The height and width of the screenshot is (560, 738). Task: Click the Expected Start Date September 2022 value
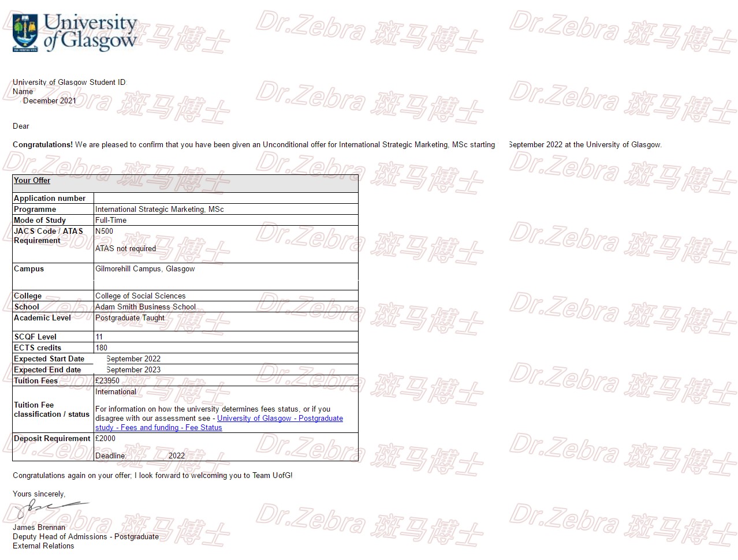click(133, 359)
